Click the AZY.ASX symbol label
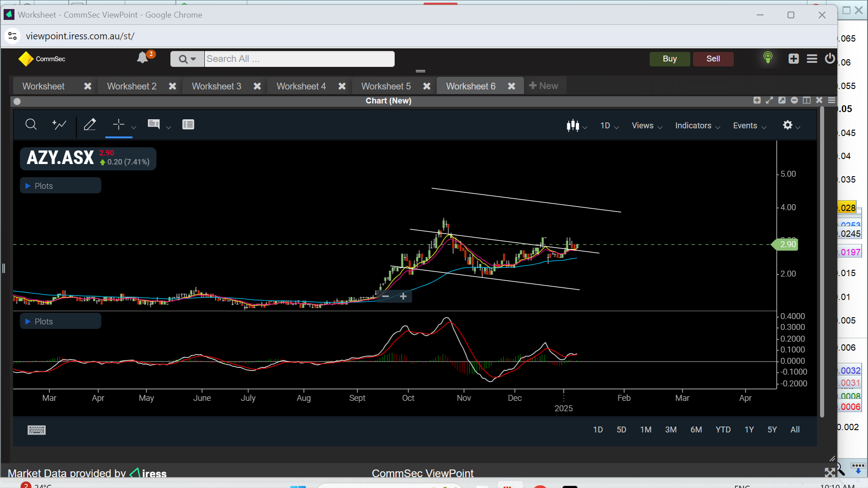This screenshot has width=868, height=488. coord(60,158)
